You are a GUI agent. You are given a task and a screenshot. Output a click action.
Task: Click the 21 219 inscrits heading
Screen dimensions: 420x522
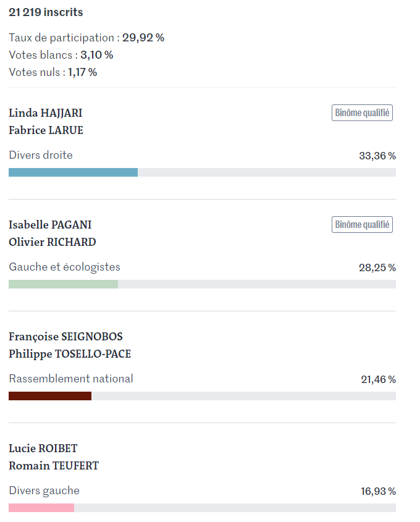[x=46, y=12]
